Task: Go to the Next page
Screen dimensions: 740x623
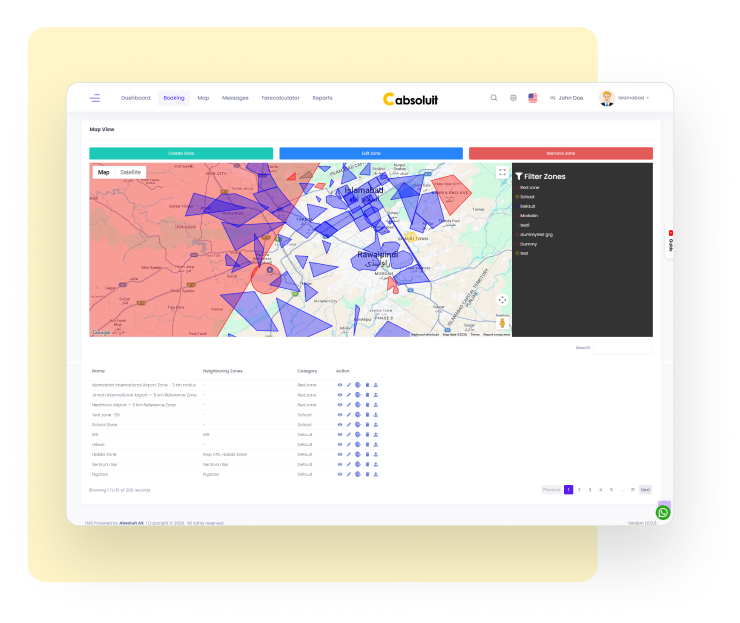Action: [645, 490]
